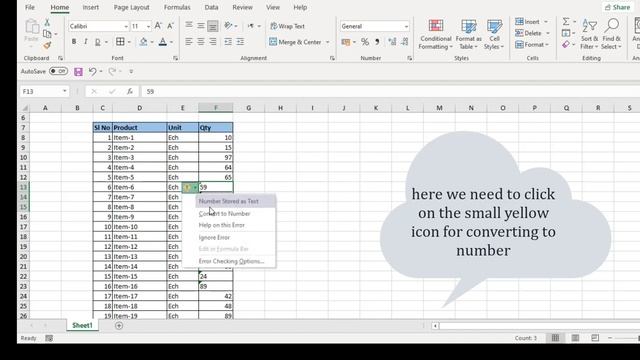Image resolution: width=640 pixels, height=360 pixels.
Task: Toggle Wrap Text
Action: pos(287,26)
